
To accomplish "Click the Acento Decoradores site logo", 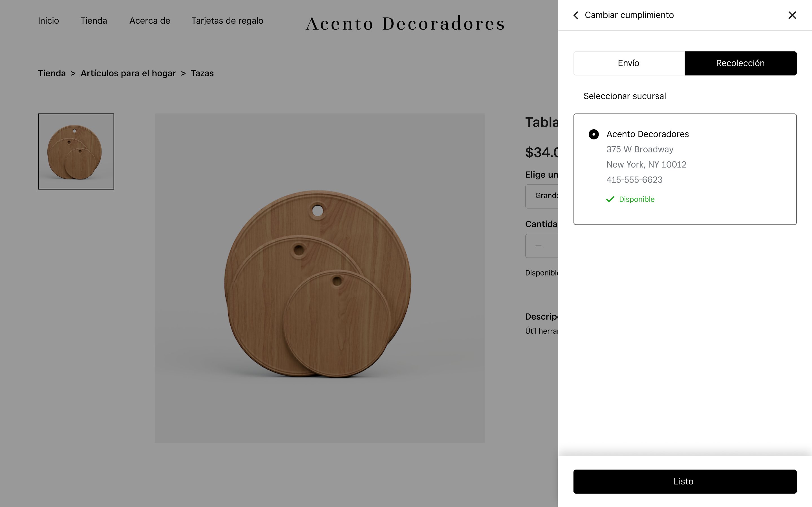I will pos(405,23).
